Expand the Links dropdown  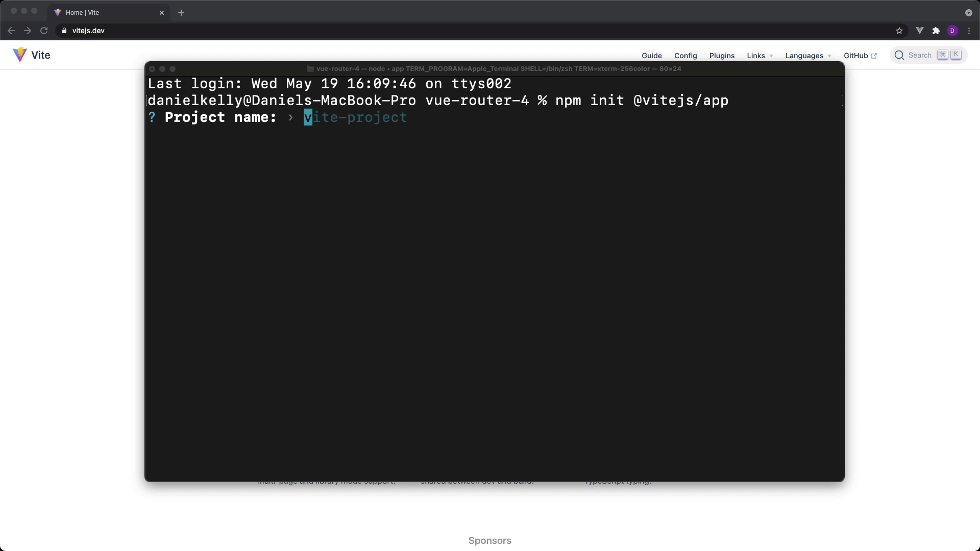pos(759,56)
